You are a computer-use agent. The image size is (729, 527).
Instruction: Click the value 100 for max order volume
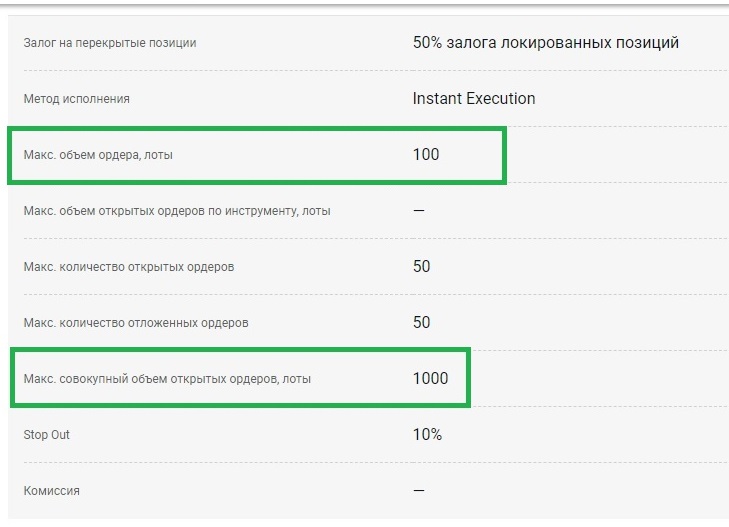pyautogui.click(x=426, y=155)
